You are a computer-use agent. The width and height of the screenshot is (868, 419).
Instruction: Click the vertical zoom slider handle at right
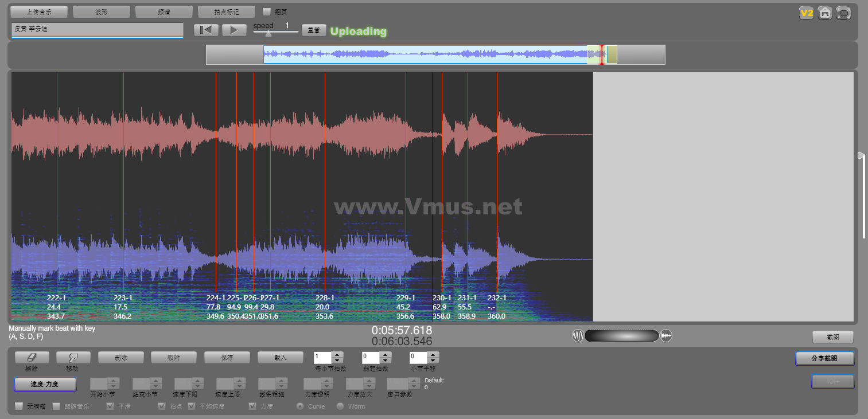tap(861, 156)
